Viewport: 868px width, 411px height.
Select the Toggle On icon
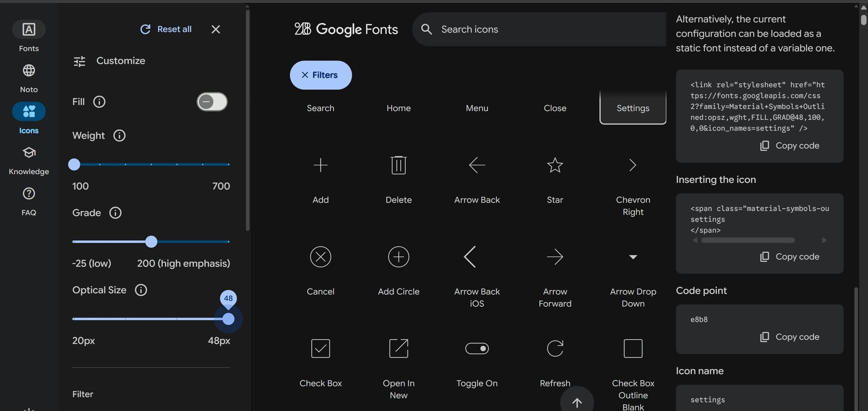point(477,348)
